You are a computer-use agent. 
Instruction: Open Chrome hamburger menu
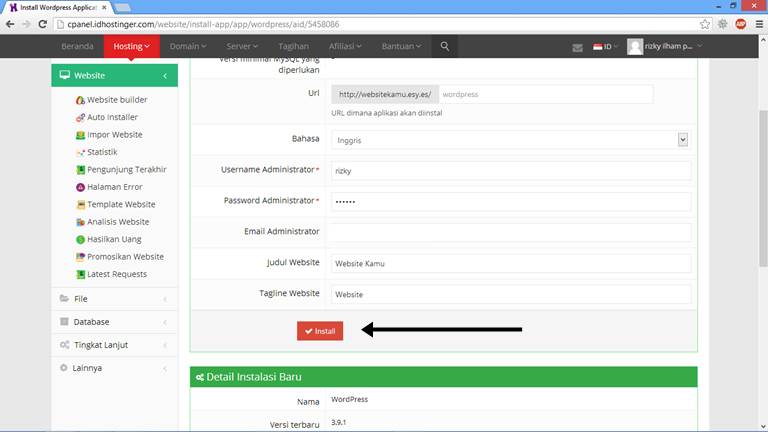(x=759, y=24)
